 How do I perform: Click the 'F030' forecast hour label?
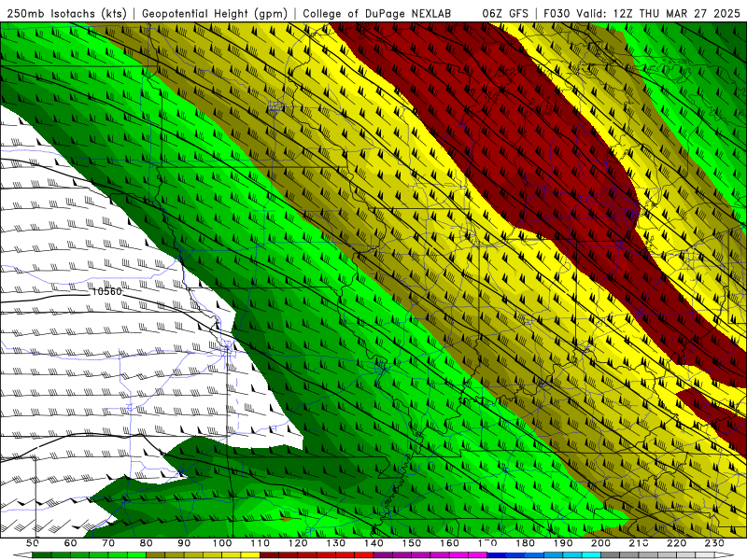557,13
